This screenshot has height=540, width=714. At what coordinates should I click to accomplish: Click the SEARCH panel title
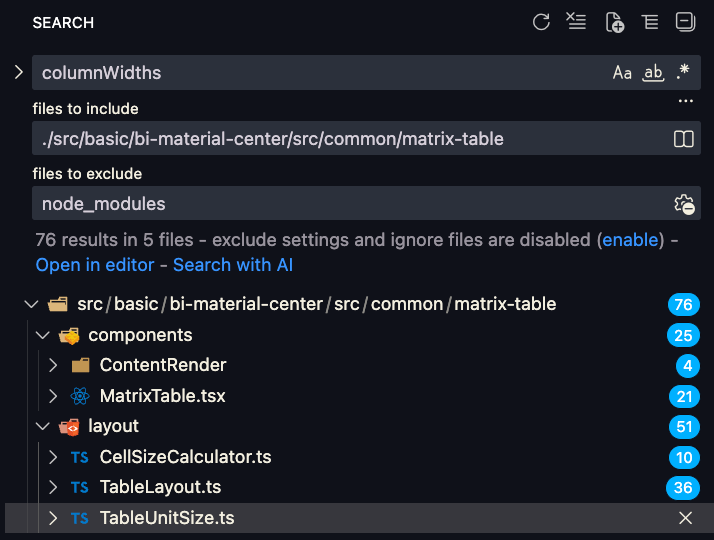point(63,23)
